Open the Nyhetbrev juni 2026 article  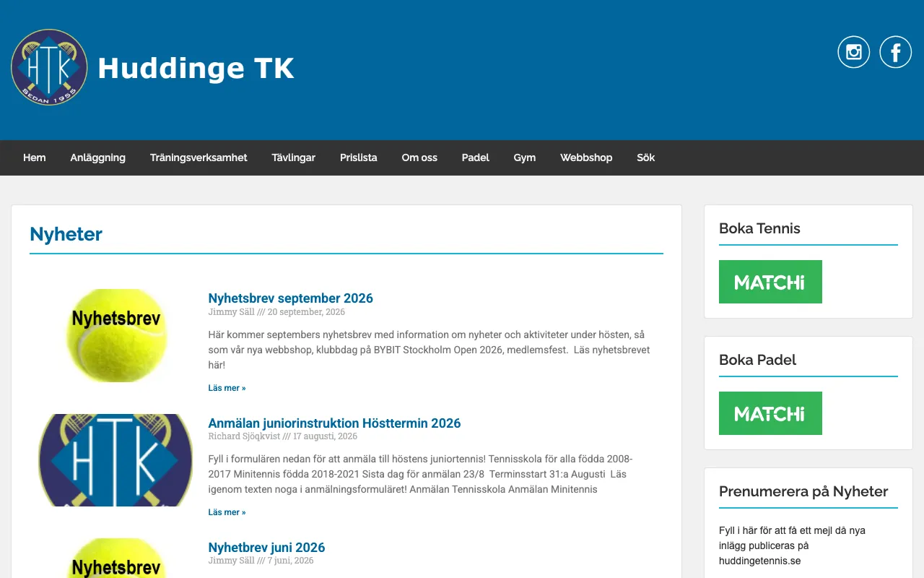[266, 548]
